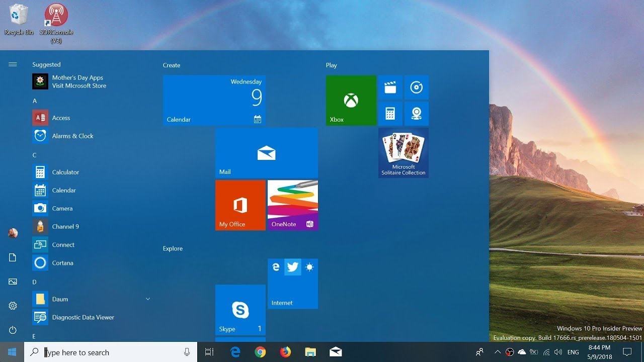Open Action Center notification icon
The height and width of the screenshot is (362, 644).
[x=627, y=352]
